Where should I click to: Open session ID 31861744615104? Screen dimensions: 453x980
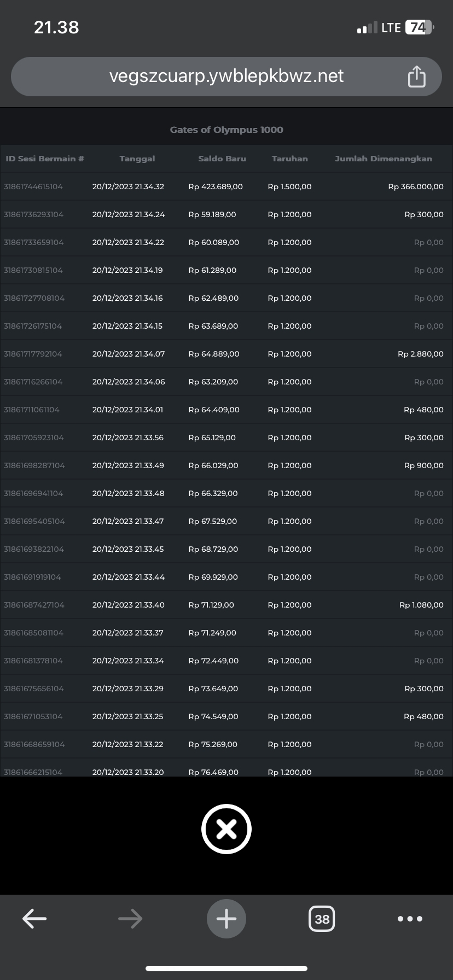click(x=33, y=186)
